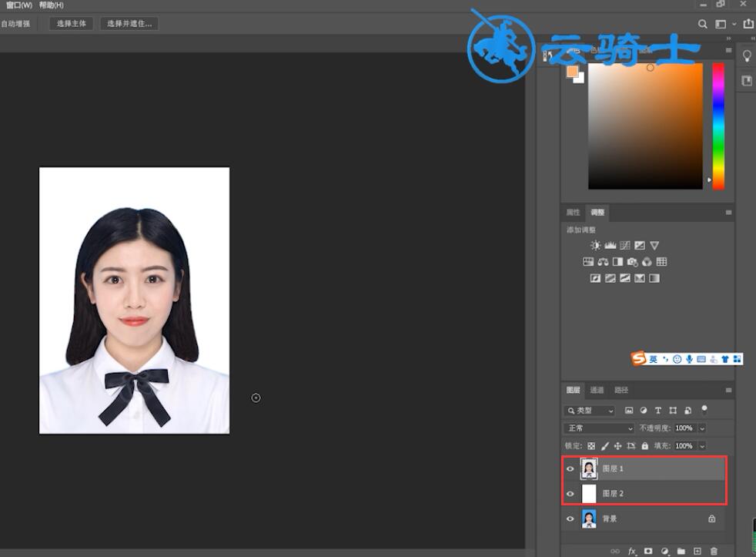Add a Threshold adjustment layer
Image resolution: width=756 pixels, height=557 pixels.
coord(625,279)
